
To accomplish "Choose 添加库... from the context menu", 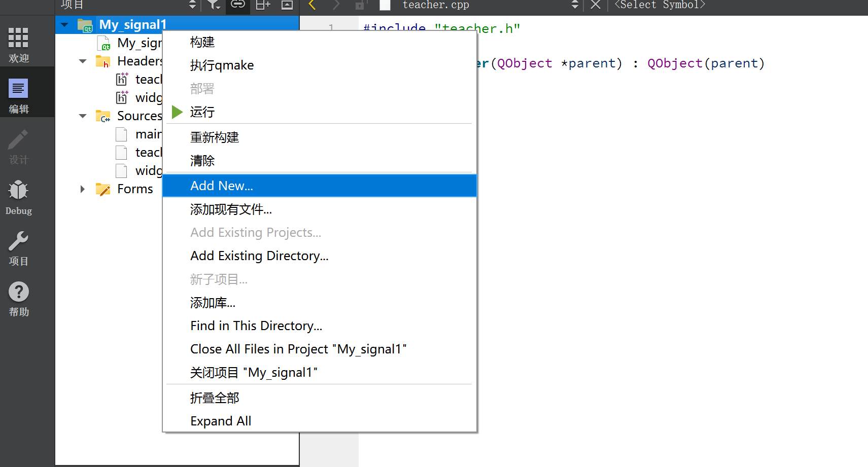I will 319,303.
